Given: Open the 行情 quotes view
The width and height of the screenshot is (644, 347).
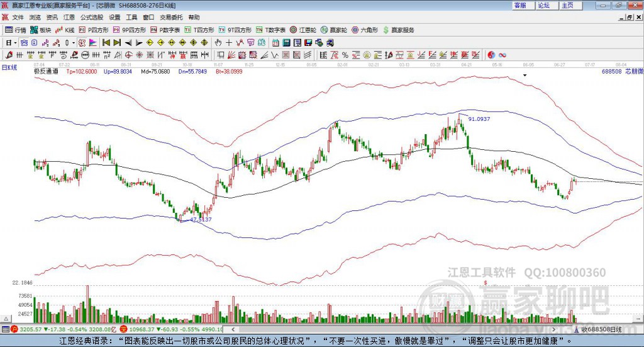Looking at the screenshot, I should 16,30.
